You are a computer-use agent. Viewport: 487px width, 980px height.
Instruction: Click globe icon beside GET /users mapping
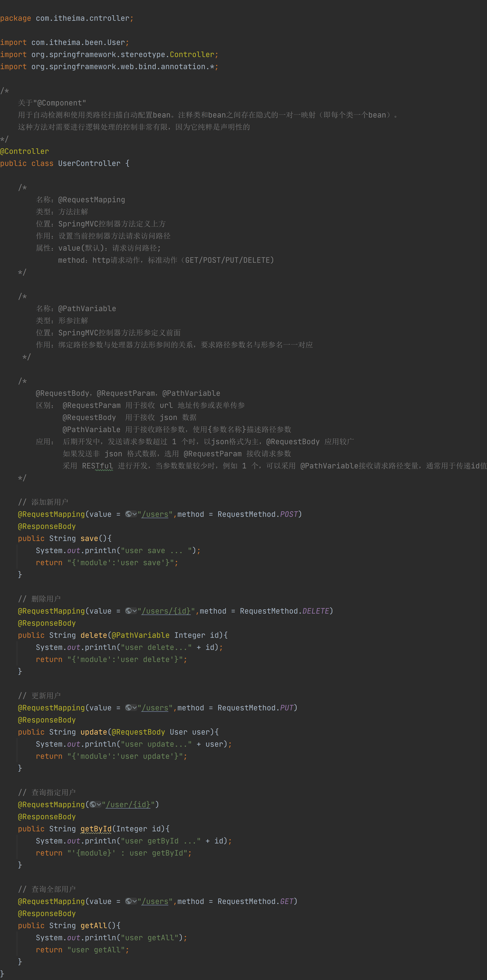129,901
